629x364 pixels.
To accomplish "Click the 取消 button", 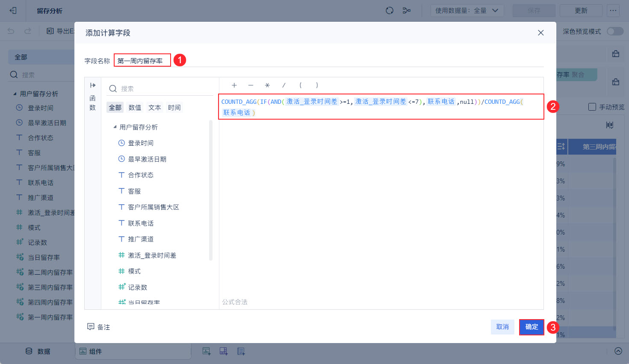I will [502, 327].
